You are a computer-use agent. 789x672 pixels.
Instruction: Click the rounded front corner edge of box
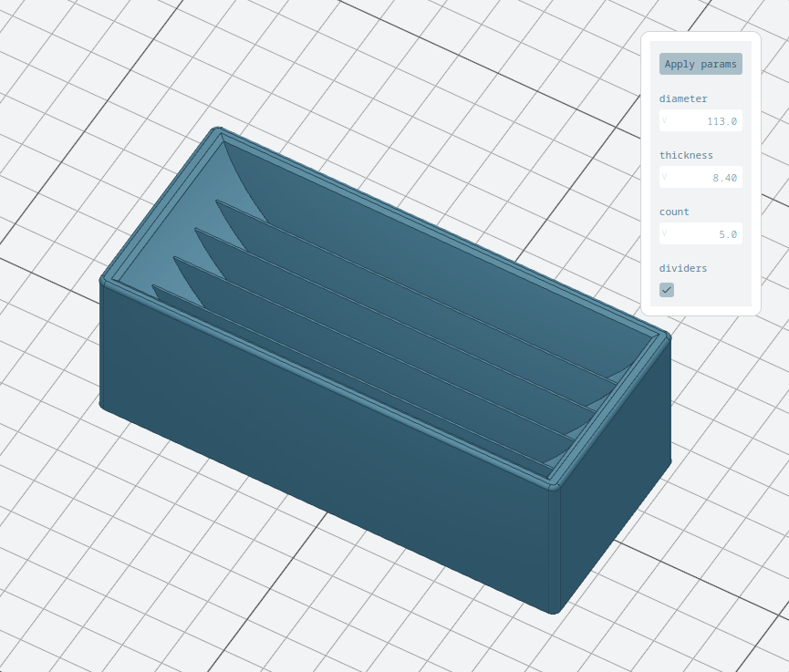[554, 547]
